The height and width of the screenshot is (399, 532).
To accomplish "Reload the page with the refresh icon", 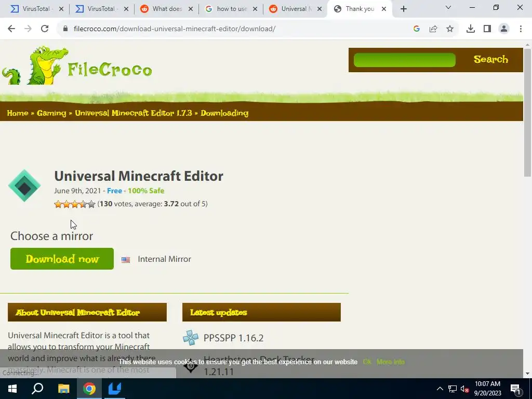I will pos(45,29).
